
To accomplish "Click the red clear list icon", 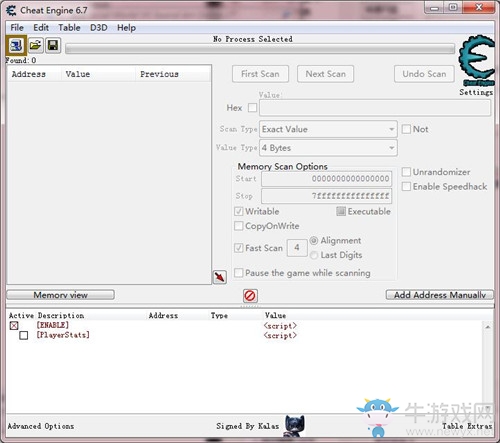I will coord(250,296).
